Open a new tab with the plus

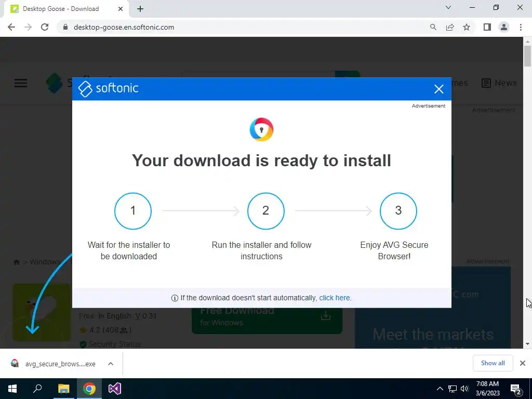[x=140, y=9]
